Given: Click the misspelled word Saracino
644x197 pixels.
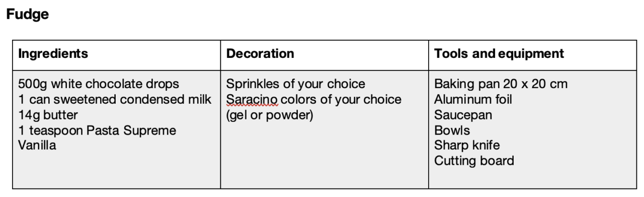Looking at the screenshot, I should coord(252,99).
